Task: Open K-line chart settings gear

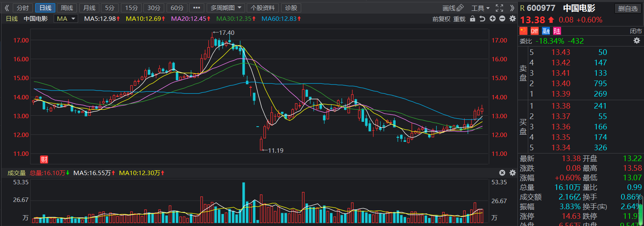Action: [512, 19]
